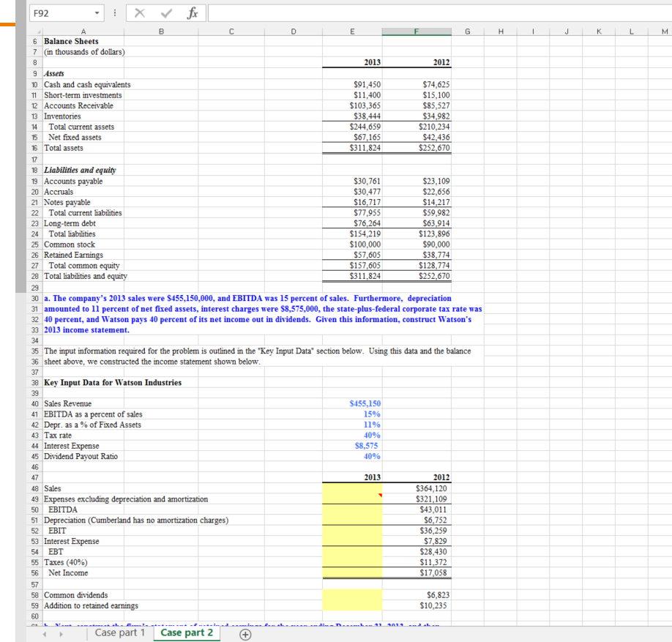The height and width of the screenshot is (642, 672).
Task: Click 2013 common stock $100,000
Action: (x=365, y=245)
